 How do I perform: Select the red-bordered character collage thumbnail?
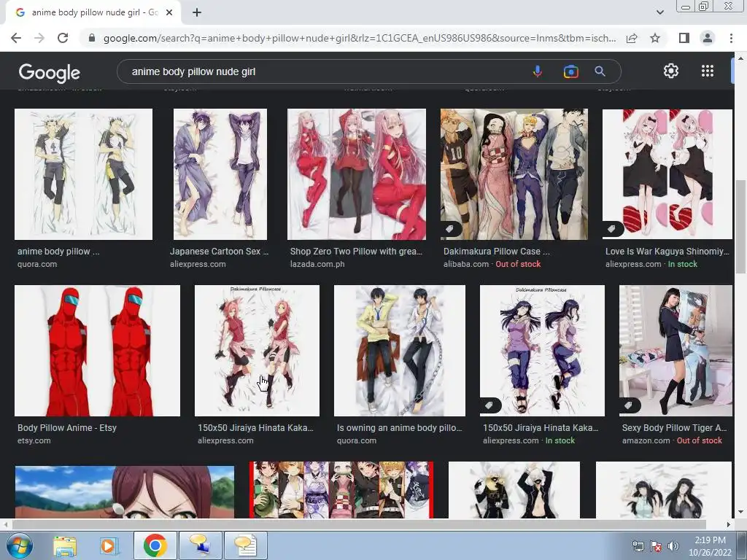[341, 489]
